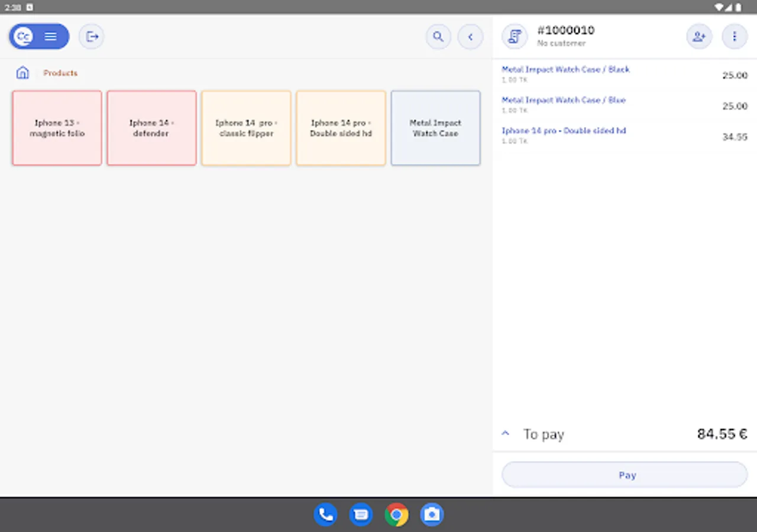Add Iphone 14 defender product

(151, 128)
